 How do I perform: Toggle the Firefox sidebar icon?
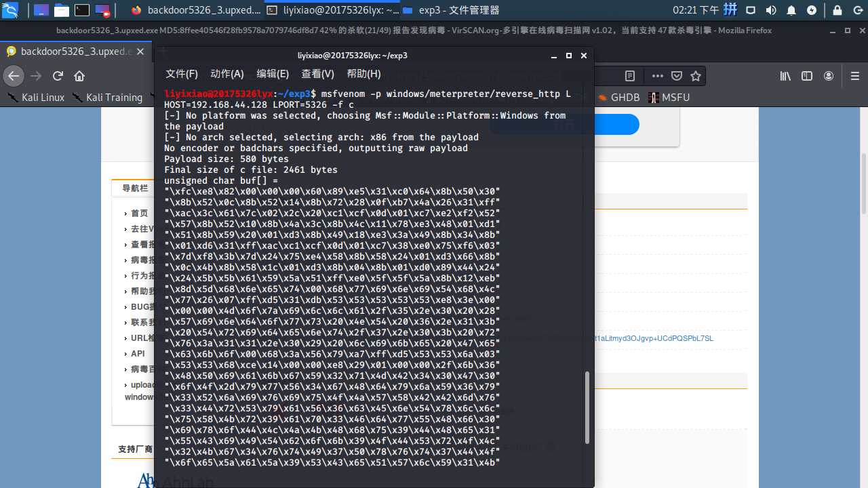click(807, 76)
